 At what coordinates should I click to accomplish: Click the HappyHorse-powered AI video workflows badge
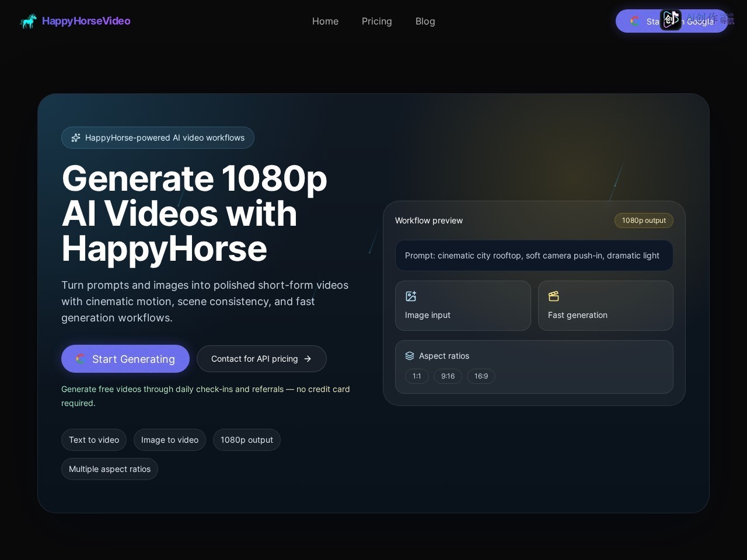coord(158,138)
